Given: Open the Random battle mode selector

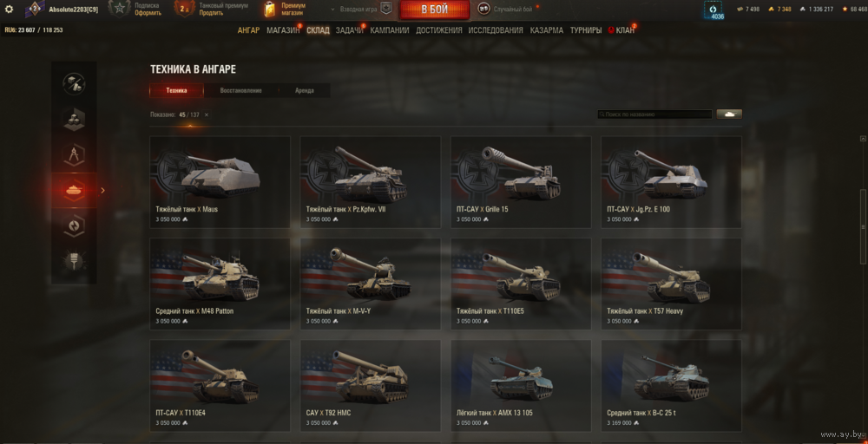Looking at the screenshot, I should point(508,9).
